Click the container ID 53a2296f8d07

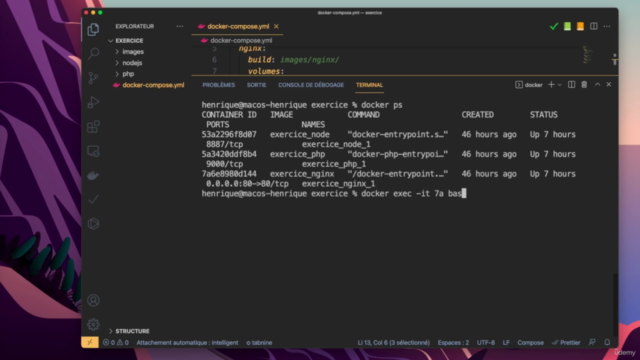pyautogui.click(x=229, y=134)
